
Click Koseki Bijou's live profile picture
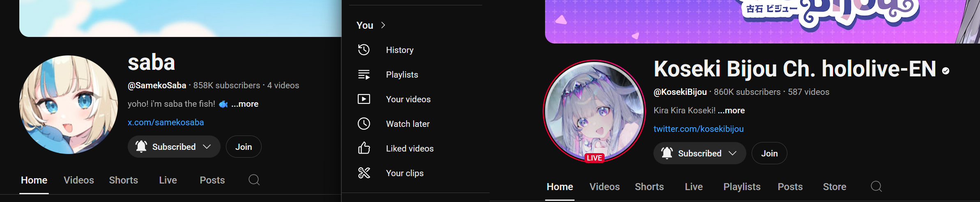click(594, 111)
